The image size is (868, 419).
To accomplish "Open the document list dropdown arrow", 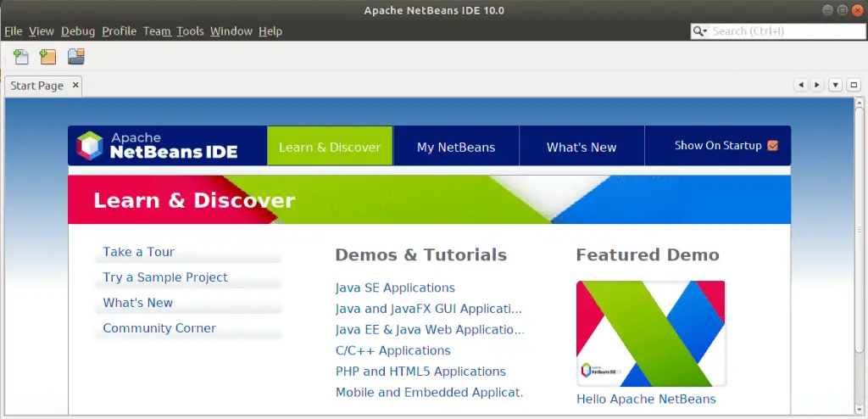I will click(835, 85).
